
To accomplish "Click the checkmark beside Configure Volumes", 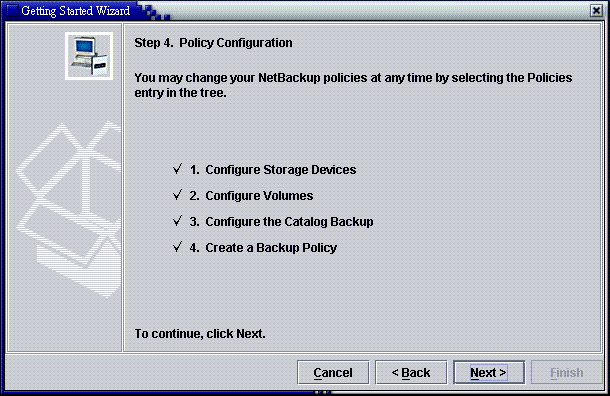I will point(177,195).
